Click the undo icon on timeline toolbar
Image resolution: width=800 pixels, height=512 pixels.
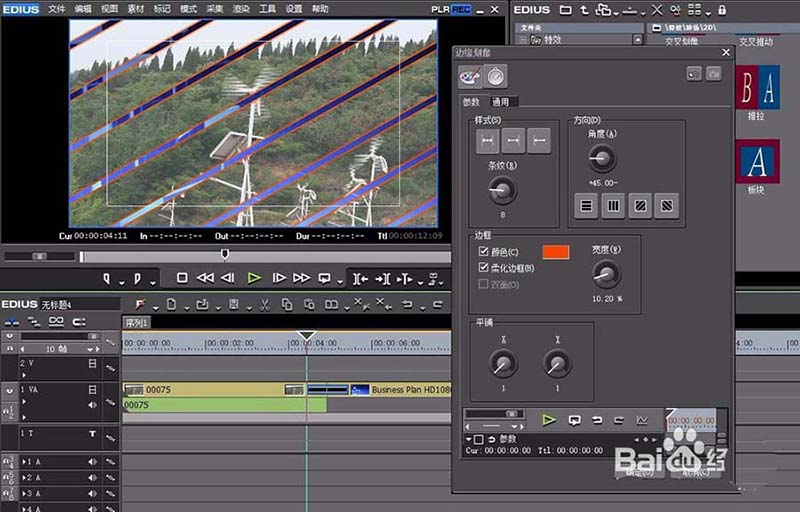pos(407,304)
